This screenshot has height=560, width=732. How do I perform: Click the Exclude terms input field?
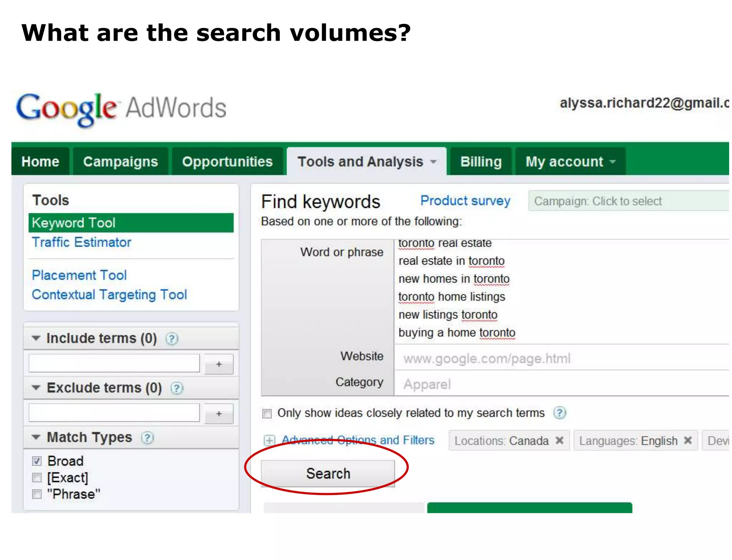[x=114, y=413]
